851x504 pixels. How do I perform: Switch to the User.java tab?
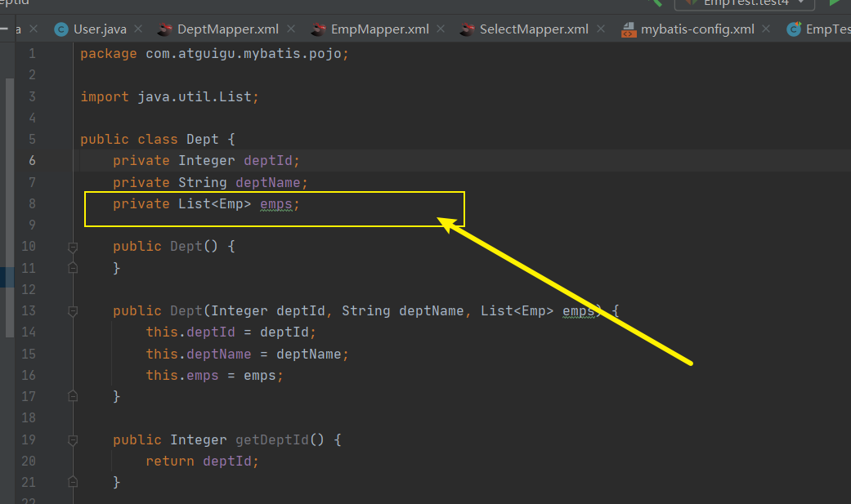click(x=100, y=29)
